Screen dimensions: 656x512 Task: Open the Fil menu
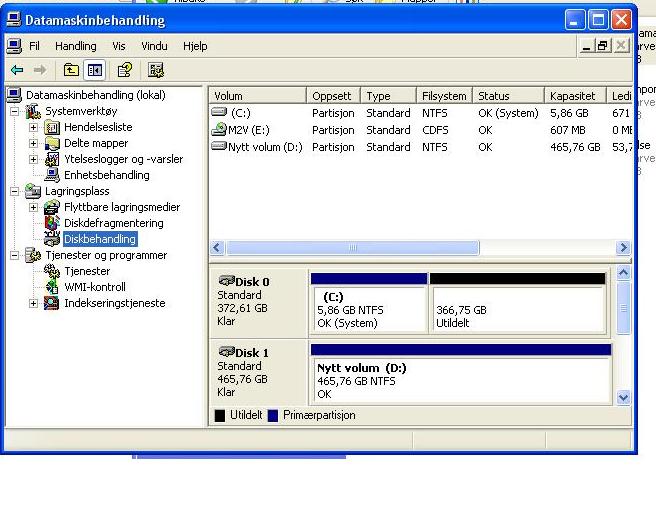coord(34,46)
